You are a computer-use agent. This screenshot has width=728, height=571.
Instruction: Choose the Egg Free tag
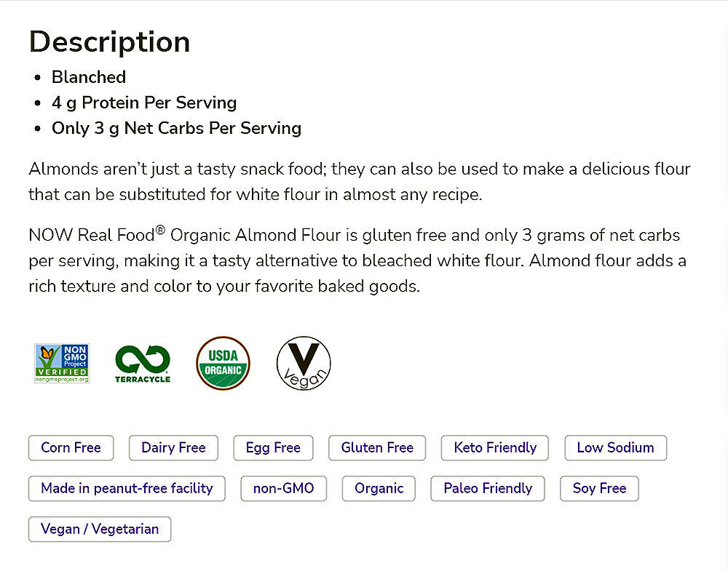click(273, 447)
